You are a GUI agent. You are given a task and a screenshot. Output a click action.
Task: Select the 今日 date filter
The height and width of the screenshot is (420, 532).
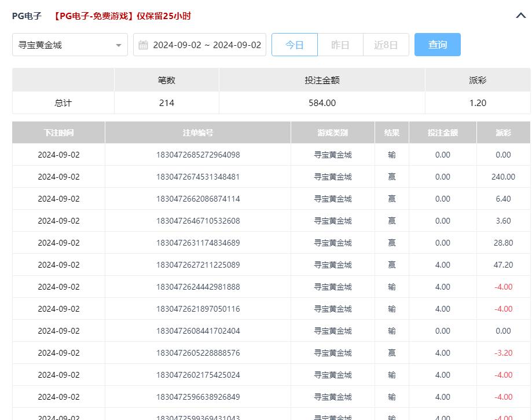click(294, 45)
